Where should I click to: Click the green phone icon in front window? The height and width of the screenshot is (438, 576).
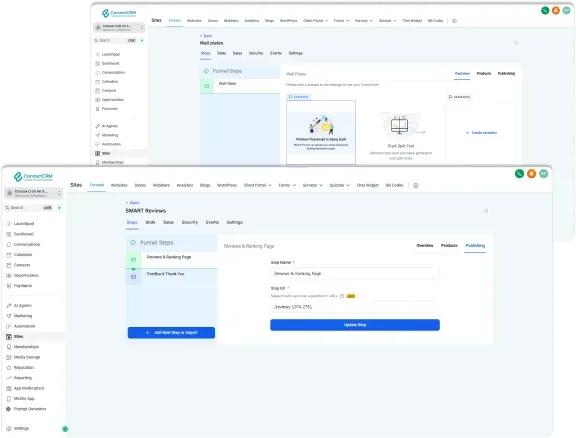519,174
